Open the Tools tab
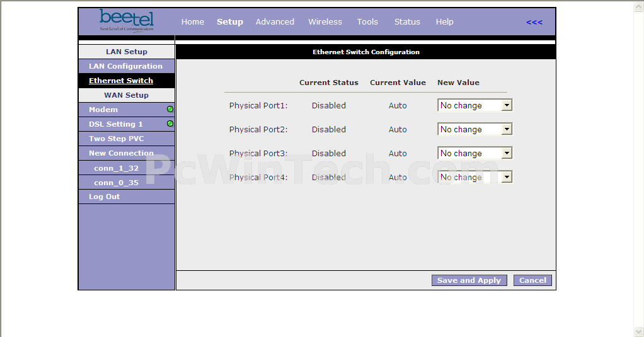Viewport: 644px width, 337px height. [367, 22]
